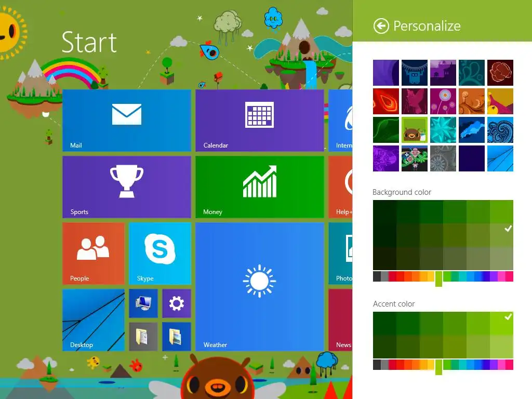
Task: Select the solid dark navy background thumbnail
Action: coord(472,158)
